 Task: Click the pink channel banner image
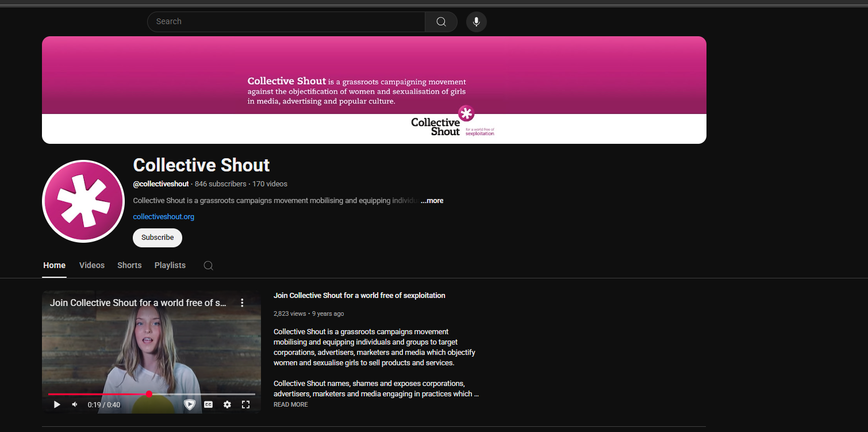[x=374, y=90]
